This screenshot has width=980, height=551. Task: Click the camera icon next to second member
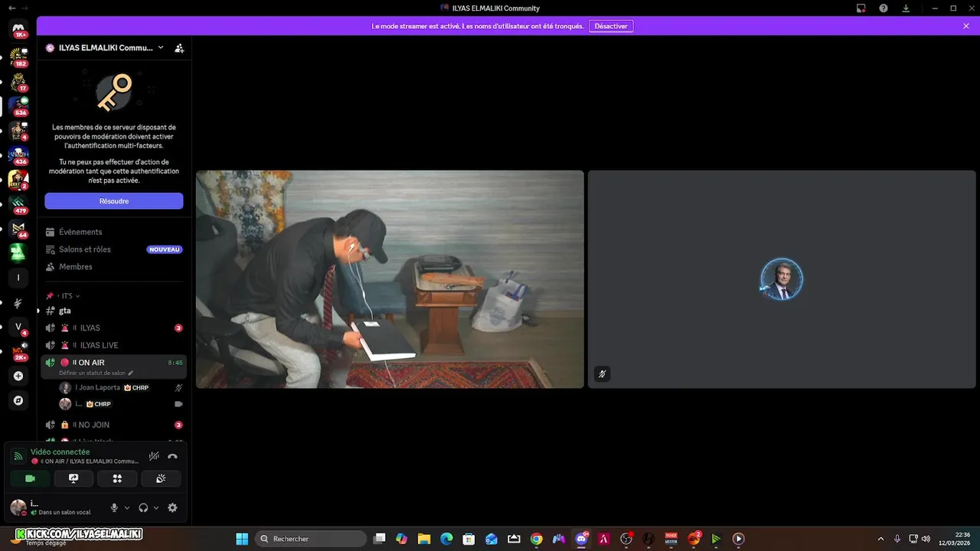point(178,404)
